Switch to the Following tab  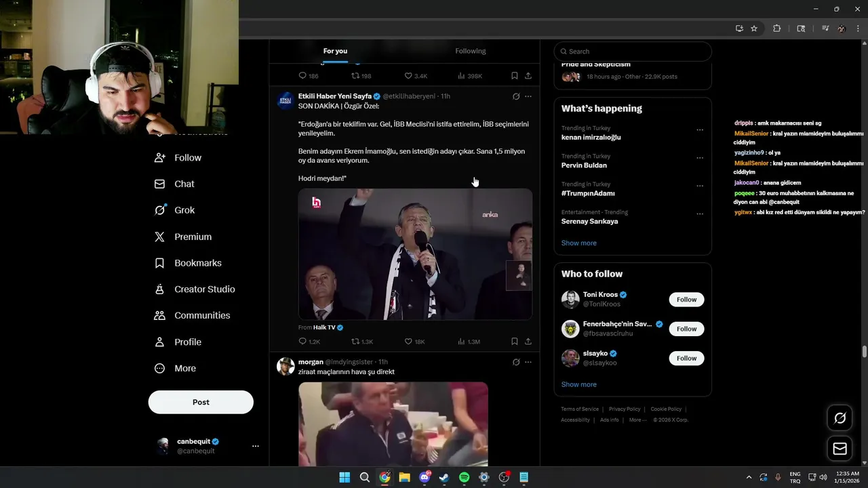click(x=470, y=52)
